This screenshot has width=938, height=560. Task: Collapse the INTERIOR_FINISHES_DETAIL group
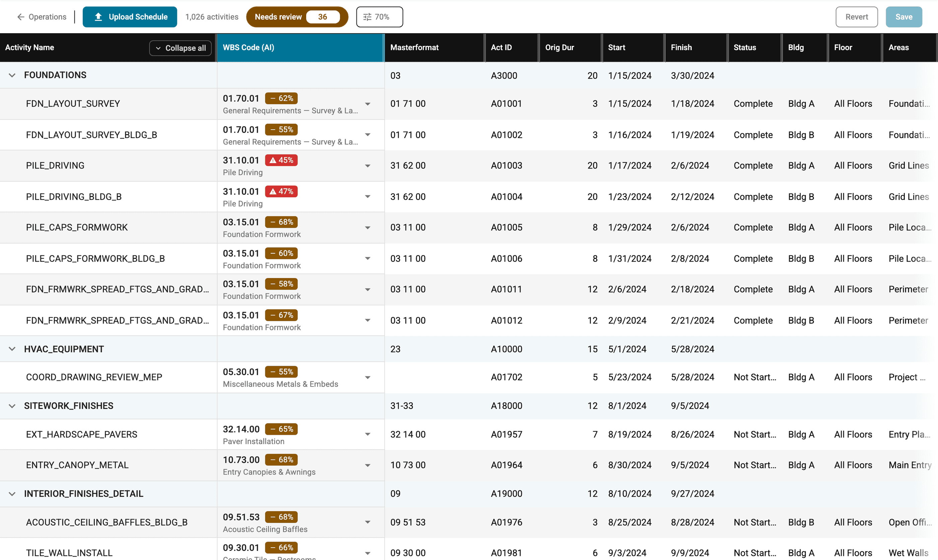pyautogui.click(x=12, y=494)
